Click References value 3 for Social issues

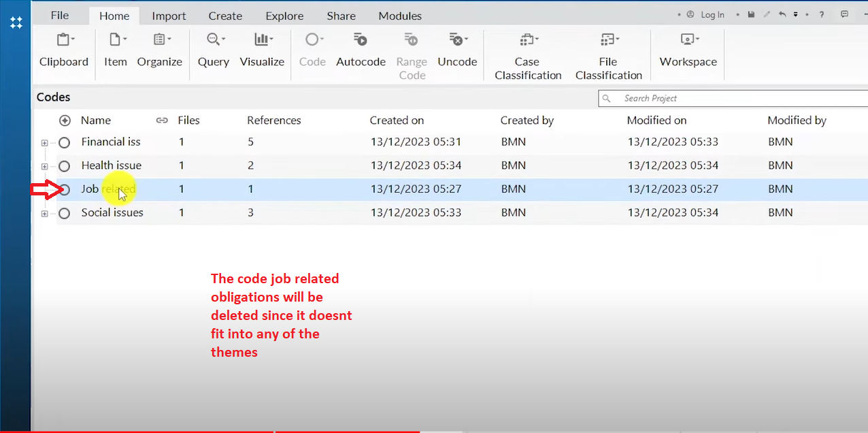coord(250,212)
